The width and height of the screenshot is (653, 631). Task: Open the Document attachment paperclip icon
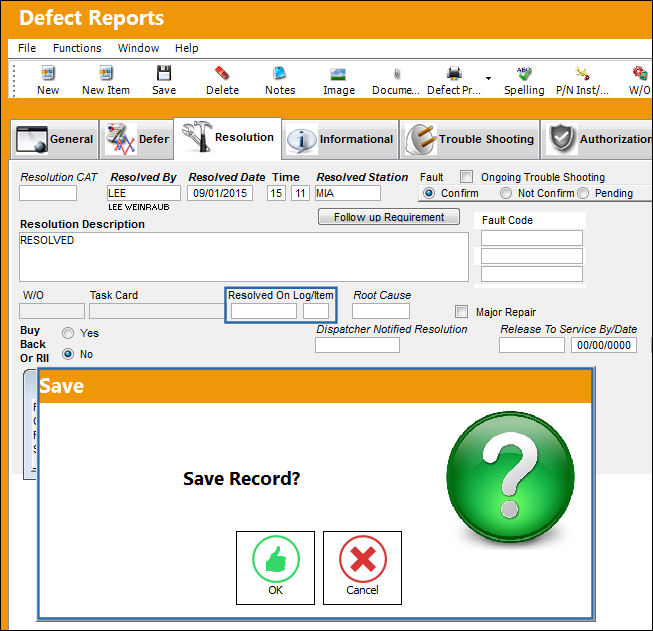point(396,74)
